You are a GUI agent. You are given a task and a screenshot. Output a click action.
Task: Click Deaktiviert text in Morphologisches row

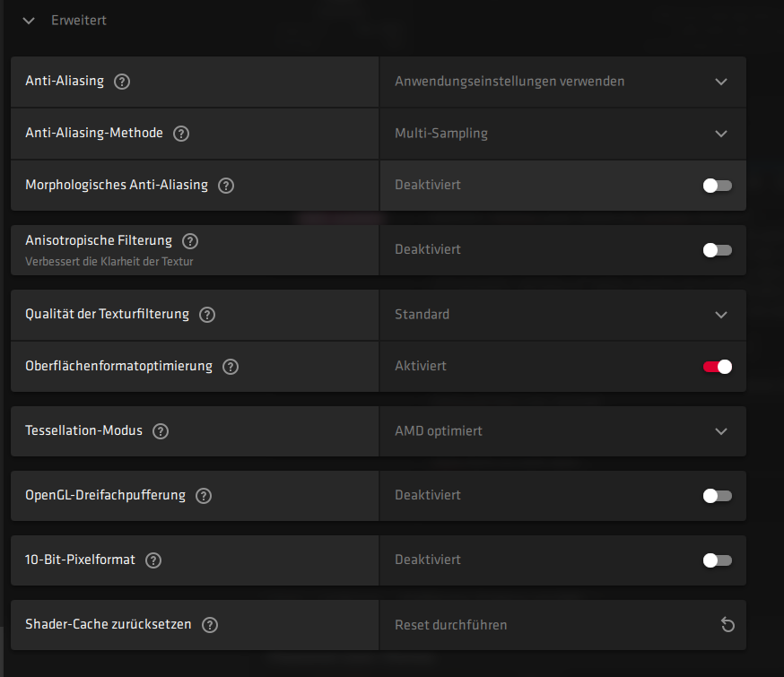[x=428, y=185]
